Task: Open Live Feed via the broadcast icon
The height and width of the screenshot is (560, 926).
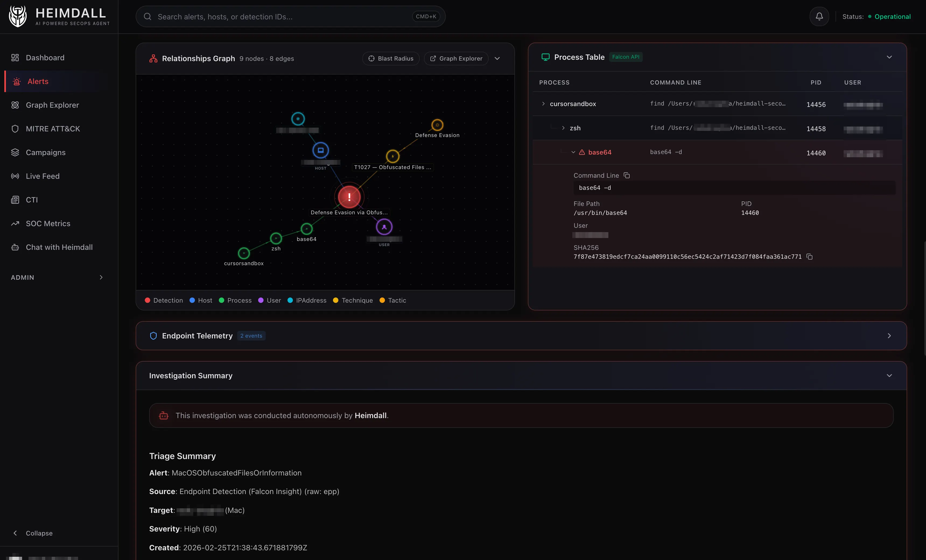Action: (15, 176)
